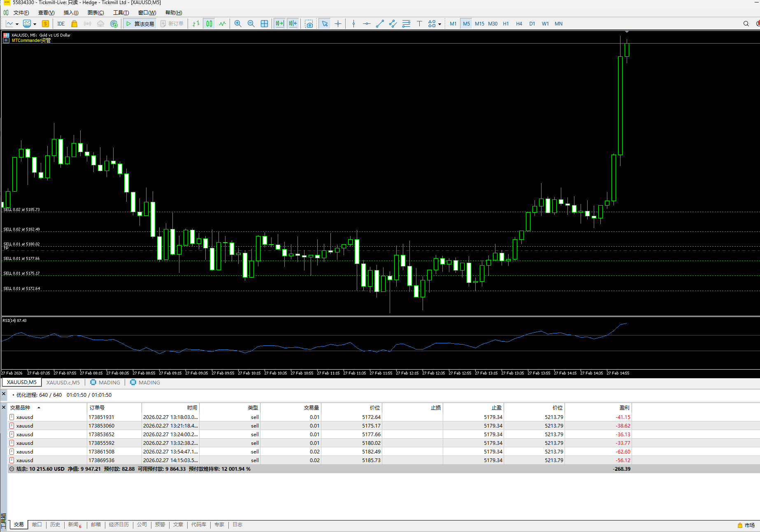Open the 文件(F) menu
Viewport: 760px width, 532px height.
tap(21, 13)
